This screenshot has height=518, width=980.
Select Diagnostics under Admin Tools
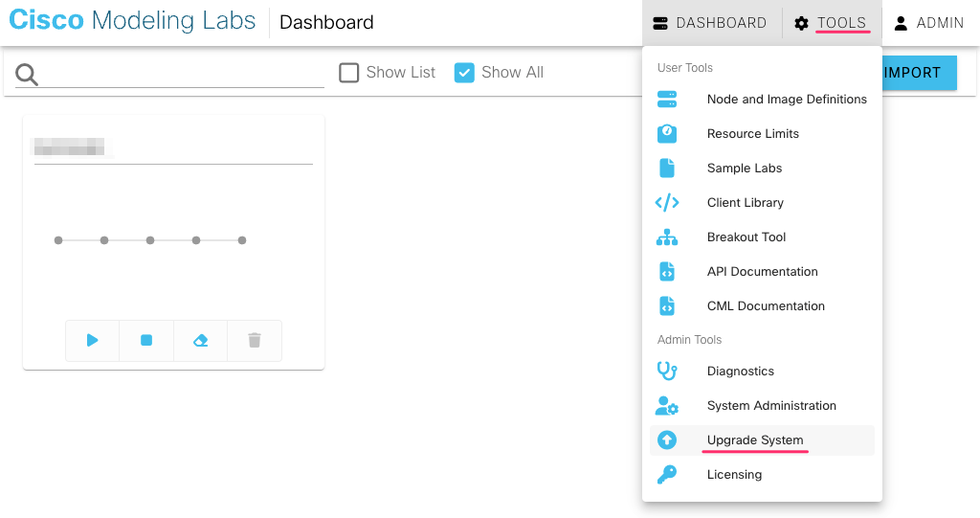click(x=762, y=371)
